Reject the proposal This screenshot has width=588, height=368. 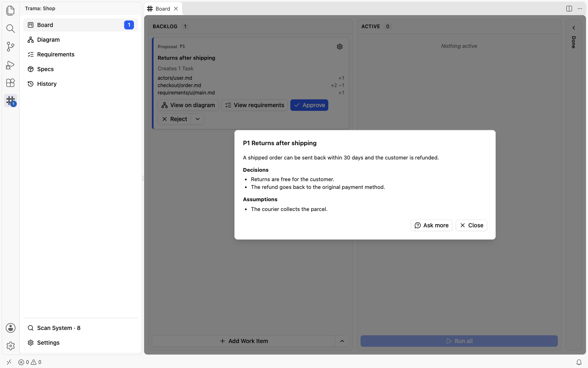174,119
